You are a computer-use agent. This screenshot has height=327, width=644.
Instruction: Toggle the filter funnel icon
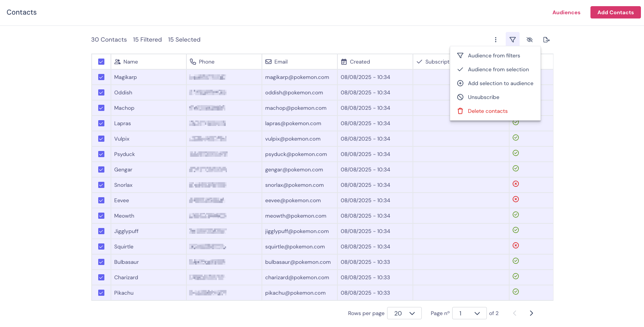click(x=513, y=40)
